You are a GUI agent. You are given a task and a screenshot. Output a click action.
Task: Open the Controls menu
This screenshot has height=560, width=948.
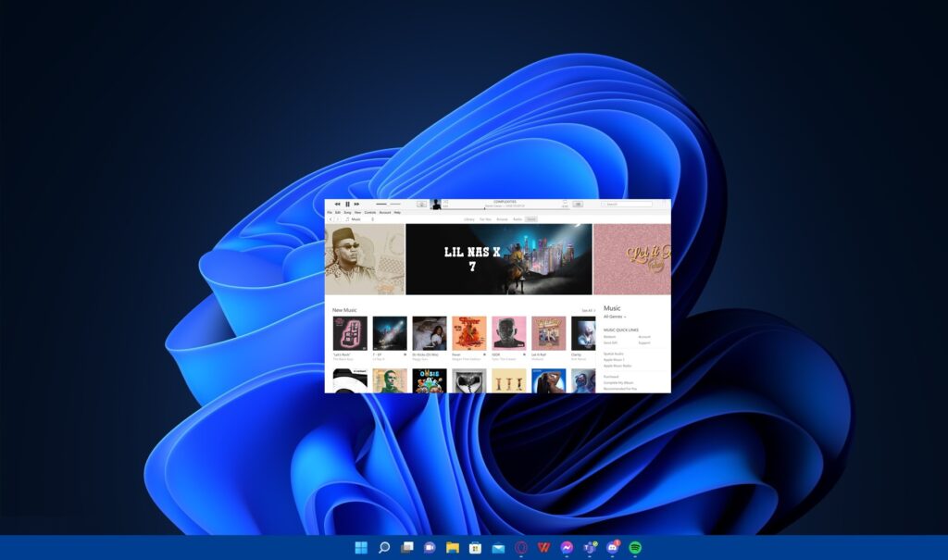click(370, 212)
